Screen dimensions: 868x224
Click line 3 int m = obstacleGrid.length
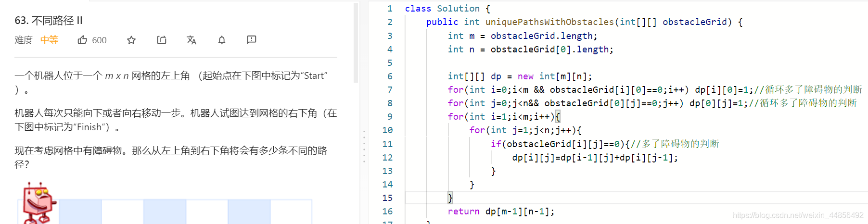[523, 36]
